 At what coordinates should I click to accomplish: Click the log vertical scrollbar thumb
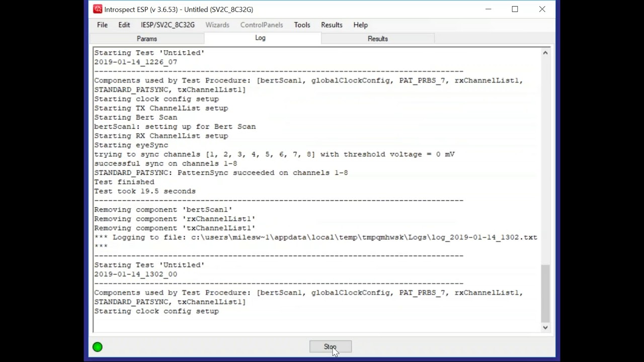click(x=545, y=293)
